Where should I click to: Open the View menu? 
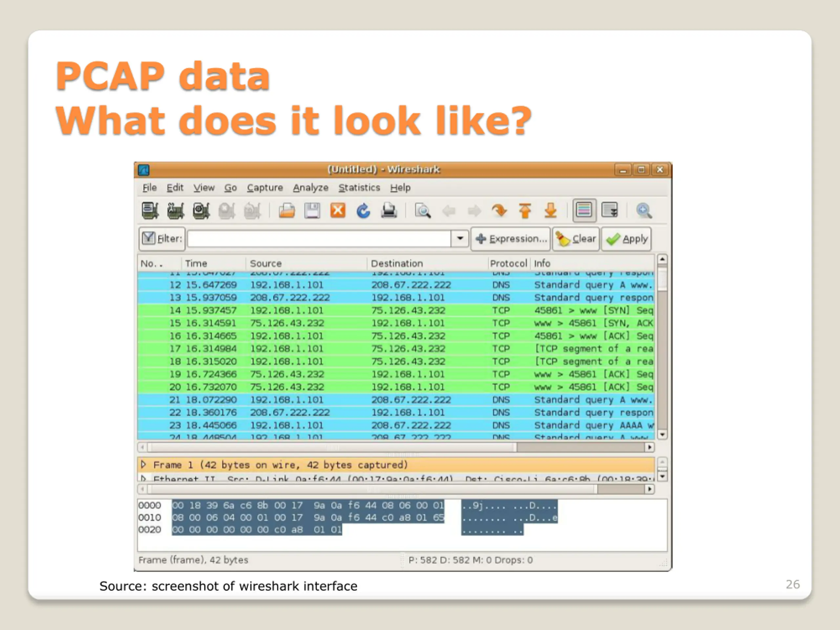coord(204,188)
